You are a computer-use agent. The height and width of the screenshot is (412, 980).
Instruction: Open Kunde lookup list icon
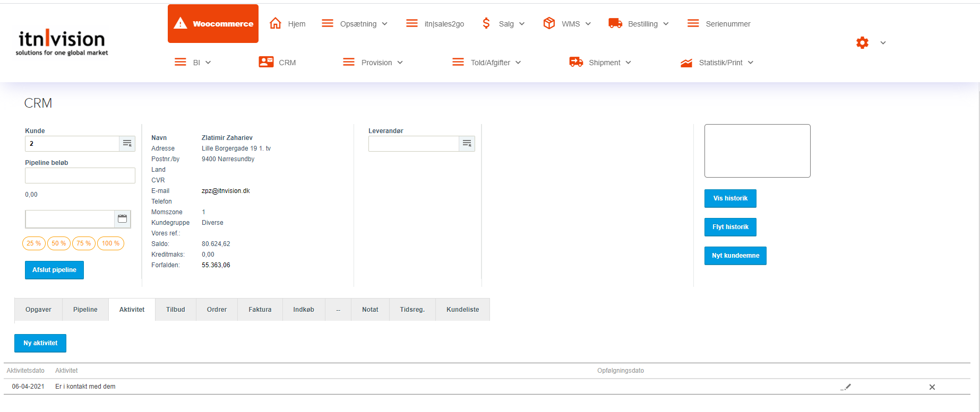[127, 144]
